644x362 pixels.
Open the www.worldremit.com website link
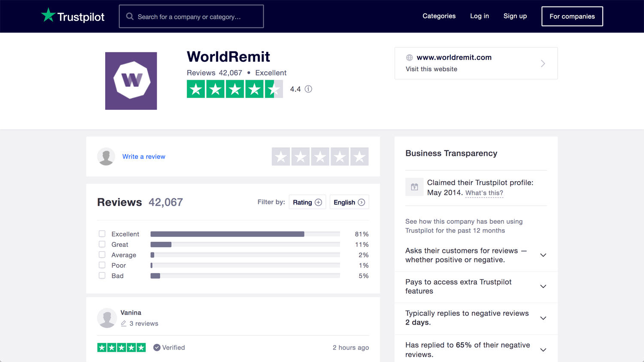pos(454,58)
